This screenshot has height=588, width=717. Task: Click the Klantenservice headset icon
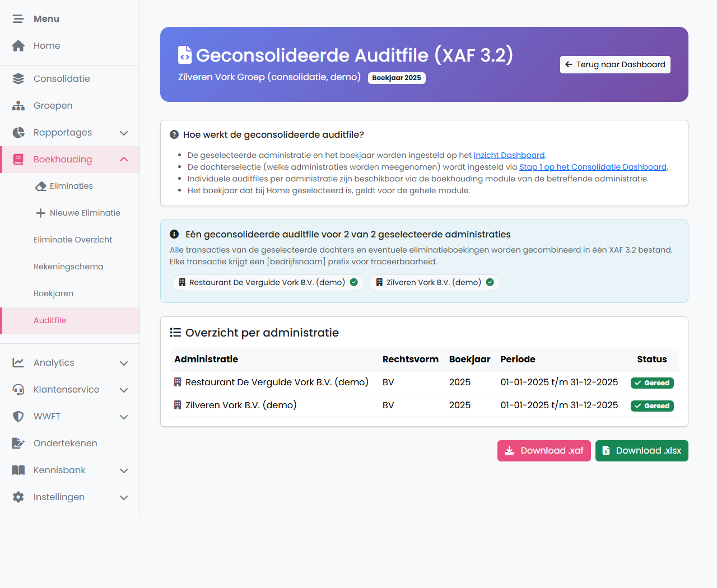18,390
